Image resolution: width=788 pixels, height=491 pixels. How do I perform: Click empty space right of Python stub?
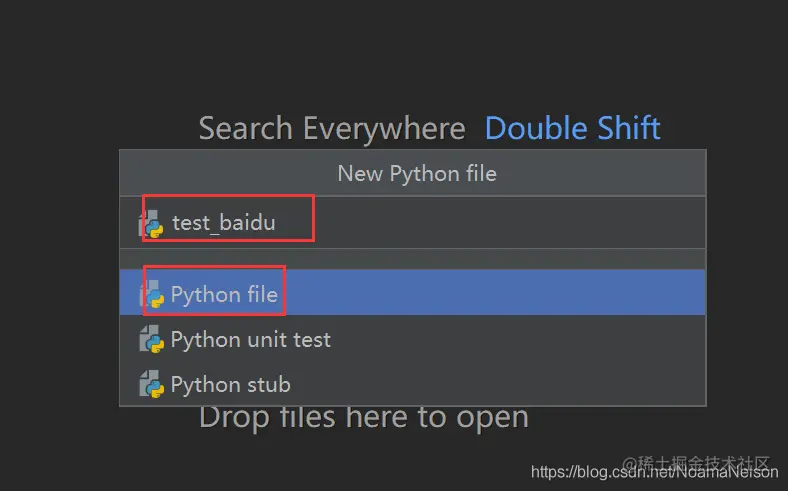tap(500, 384)
